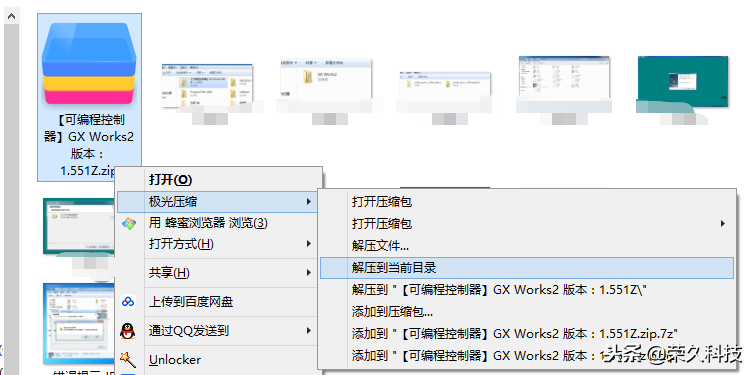Screen dimensions: 754x375
Task: Click the 蜂蜜浏览器 icon in the context menu
Action: (129, 224)
